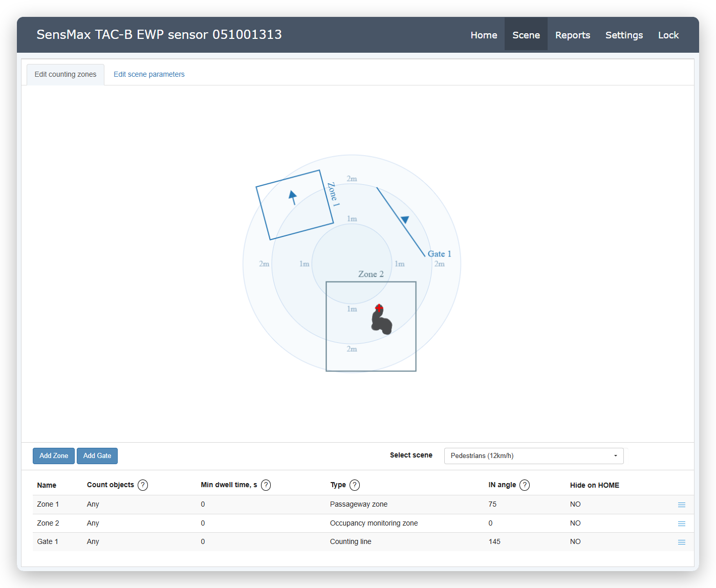Open the Select scene dropdown
Screen dimensions: 716x588
pyautogui.click(x=534, y=456)
